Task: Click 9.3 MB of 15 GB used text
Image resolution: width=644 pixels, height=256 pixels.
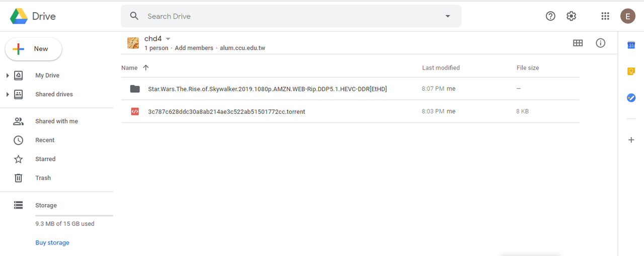Action: (65, 224)
